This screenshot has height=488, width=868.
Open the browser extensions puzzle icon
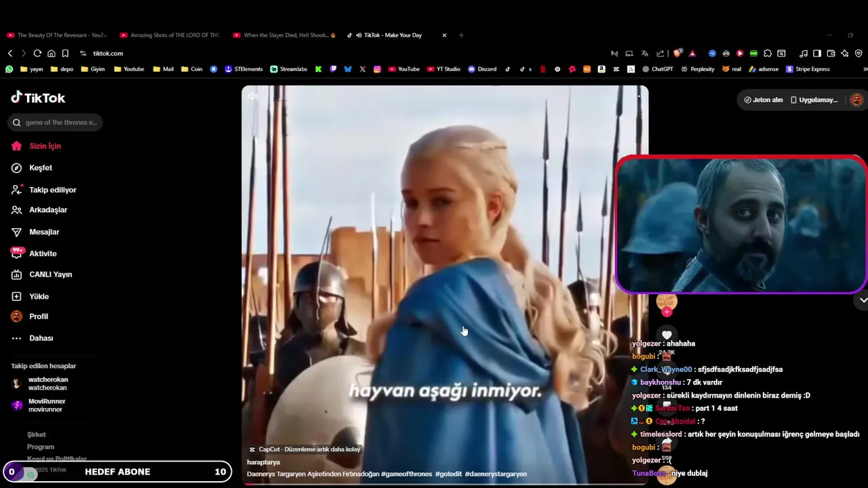click(x=768, y=53)
